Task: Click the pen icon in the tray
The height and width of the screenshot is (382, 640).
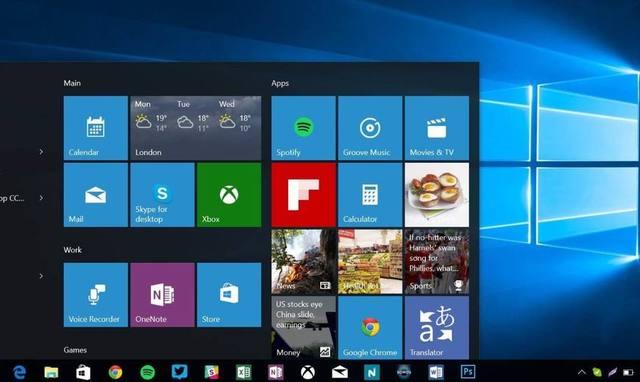Action: pyautogui.click(x=612, y=372)
